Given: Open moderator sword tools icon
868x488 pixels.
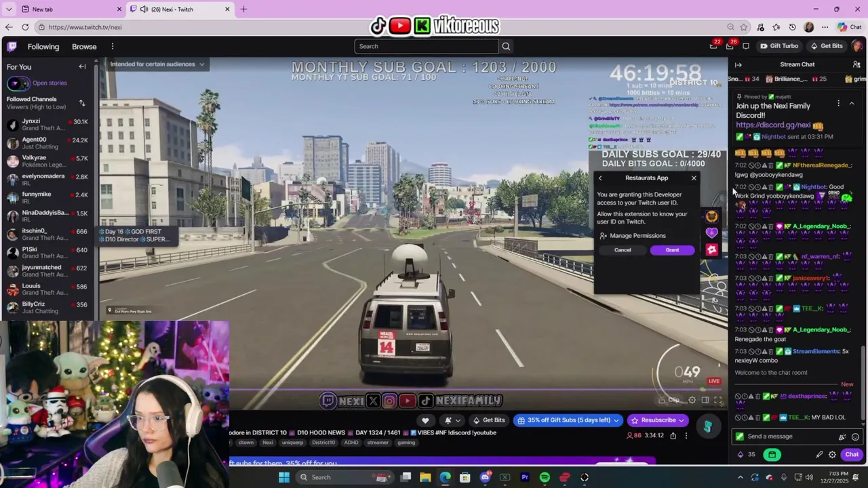Looking at the screenshot, I should tap(819, 454).
